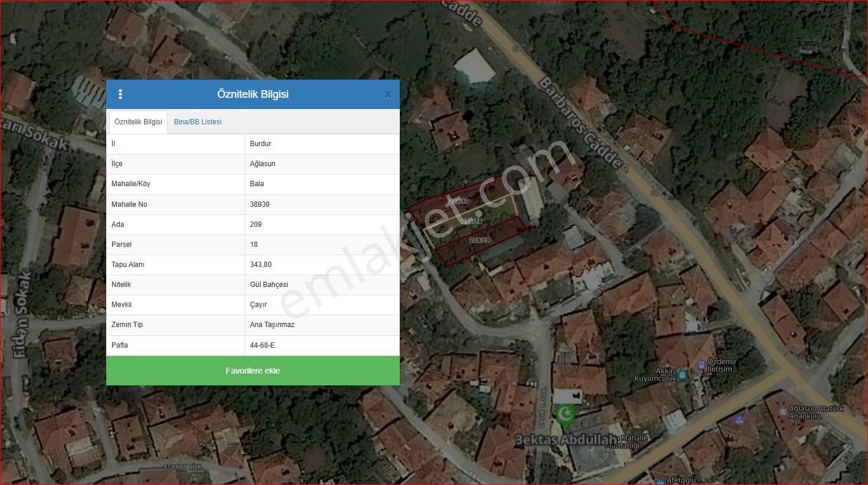Switch to the Bina/BB Listesi tab
868x485 pixels.
(198, 122)
